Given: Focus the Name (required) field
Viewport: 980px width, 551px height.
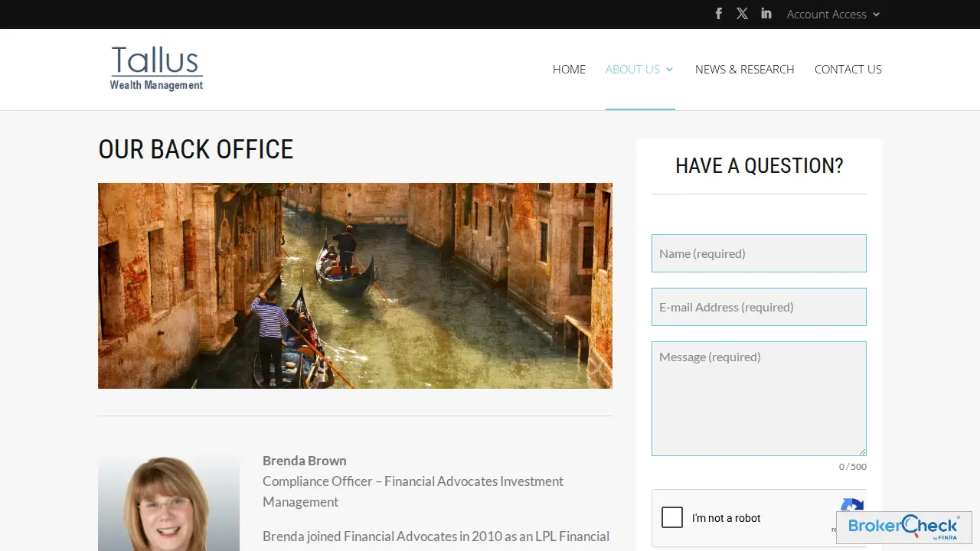Looking at the screenshot, I should coord(759,253).
